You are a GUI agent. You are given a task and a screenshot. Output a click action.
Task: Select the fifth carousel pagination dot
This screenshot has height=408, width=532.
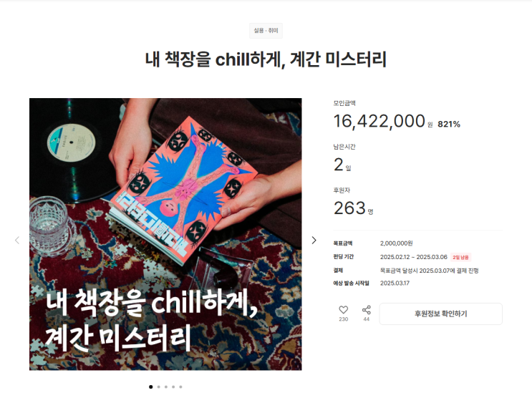pyautogui.click(x=181, y=387)
